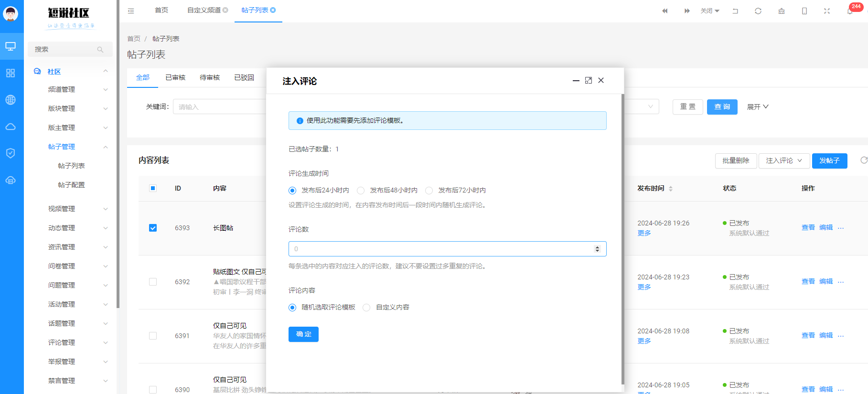This screenshot has height=394, width=868.
Task: Open the shield check icon in left rail
Action: tap(11, 153)
